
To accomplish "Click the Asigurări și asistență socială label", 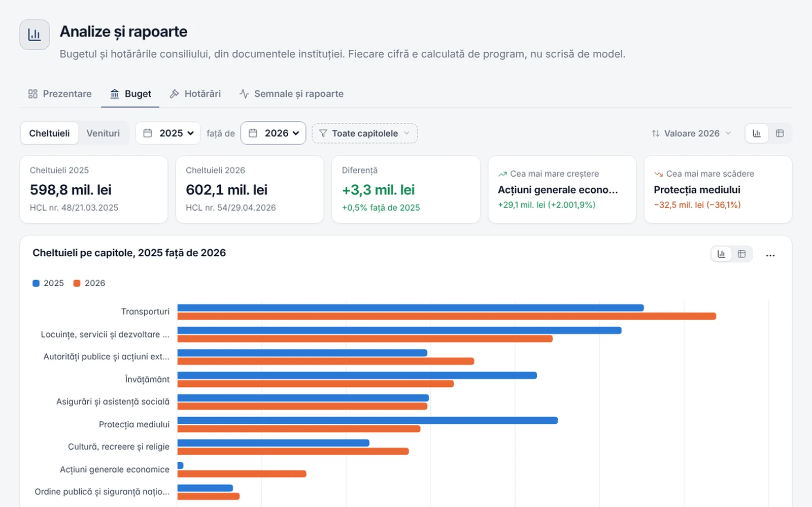I will click(x=113, y=401).
